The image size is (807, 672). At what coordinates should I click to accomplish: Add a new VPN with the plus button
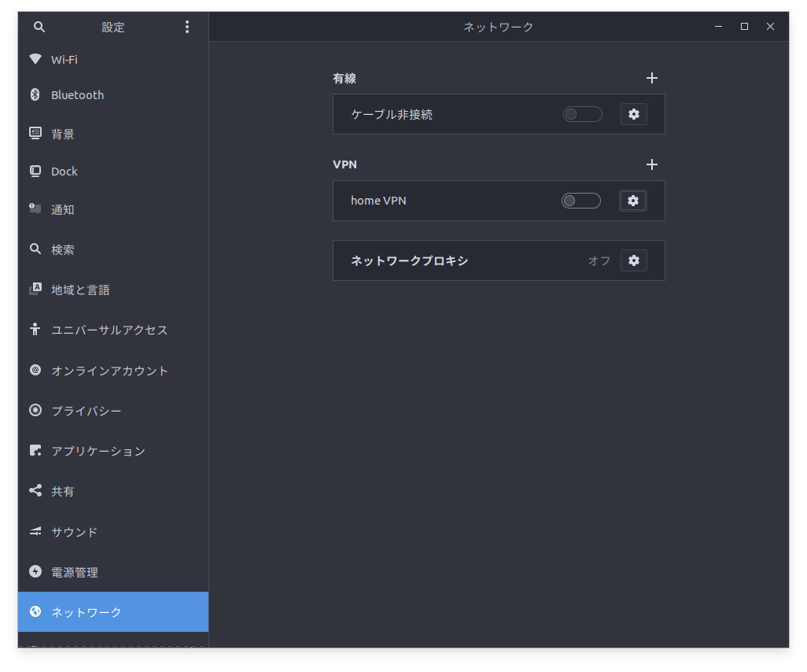point(652,164)
